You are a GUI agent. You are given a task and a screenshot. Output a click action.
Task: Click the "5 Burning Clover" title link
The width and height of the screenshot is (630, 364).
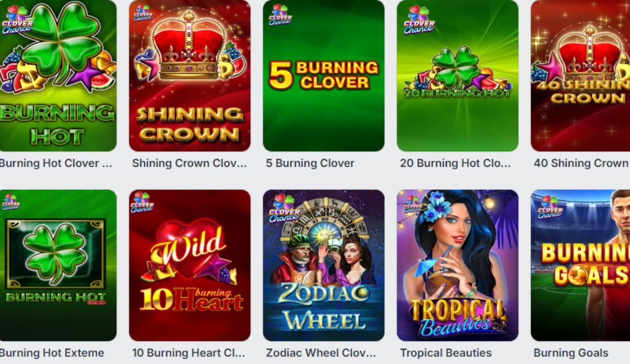(x=310, y=163)
